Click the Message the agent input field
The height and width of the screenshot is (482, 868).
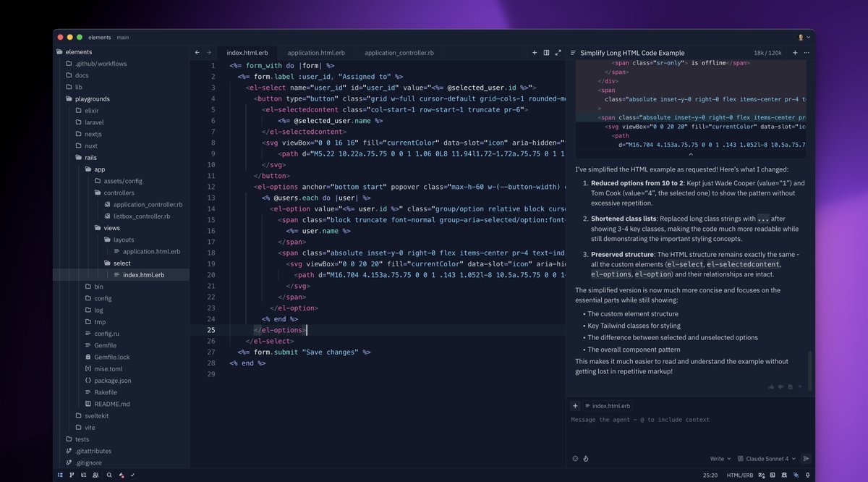point(687,420)
